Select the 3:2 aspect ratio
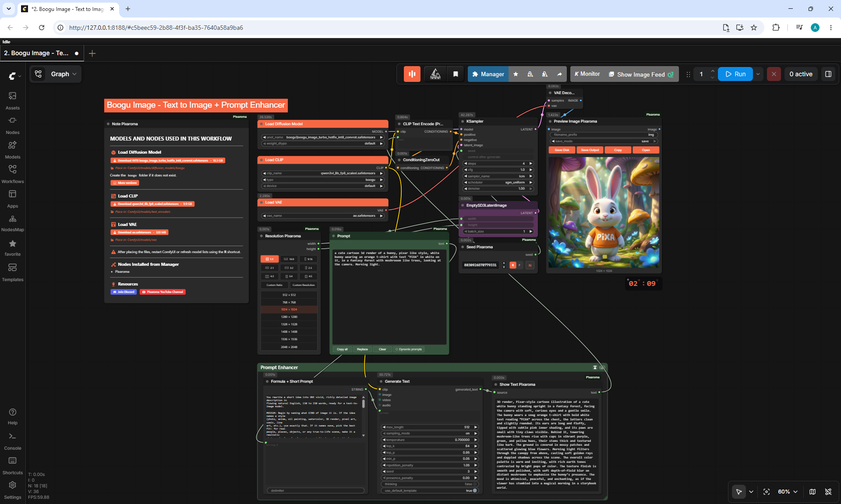This screenshot has height=504, width=841. pyautogui.click(x=289, y=268)
